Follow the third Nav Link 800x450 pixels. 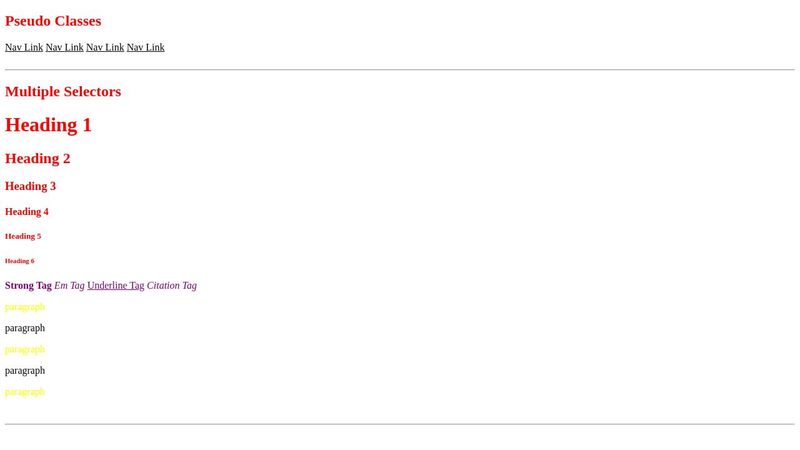point(105,47)
